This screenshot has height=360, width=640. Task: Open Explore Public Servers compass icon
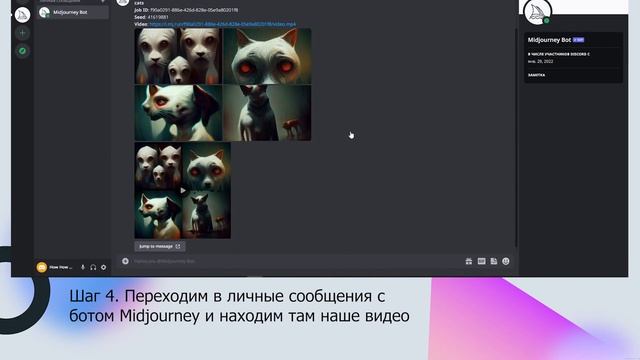22,51
